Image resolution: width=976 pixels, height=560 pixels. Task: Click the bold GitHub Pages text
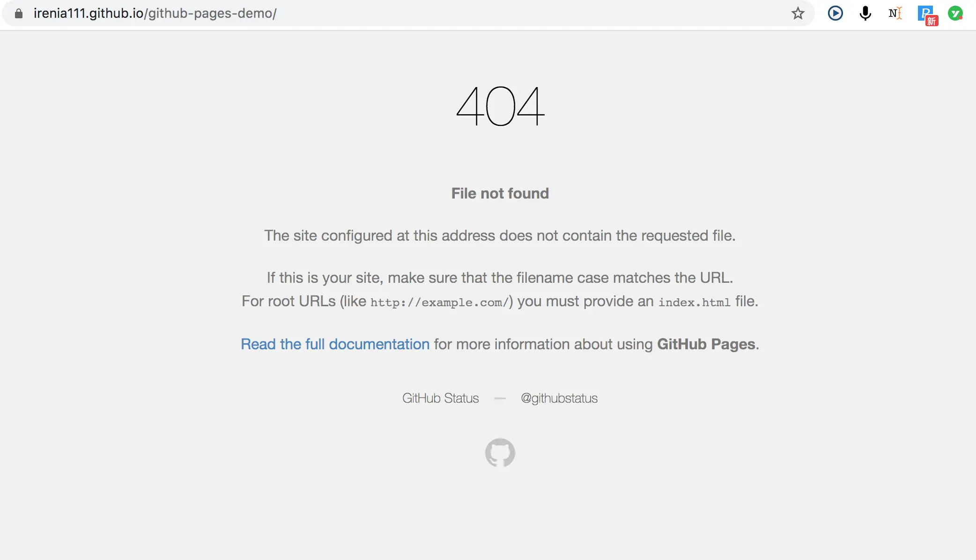706,344
